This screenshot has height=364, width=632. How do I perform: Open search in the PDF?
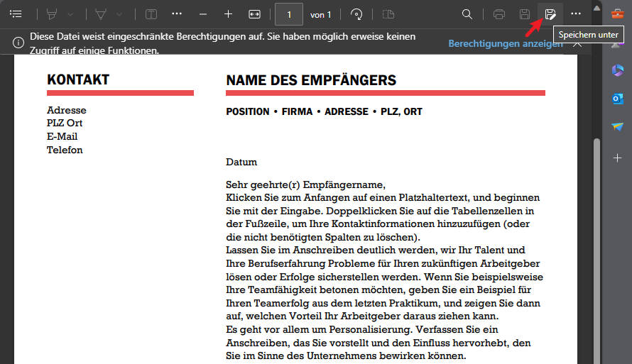pyautogui.click(x=467, y=14)
